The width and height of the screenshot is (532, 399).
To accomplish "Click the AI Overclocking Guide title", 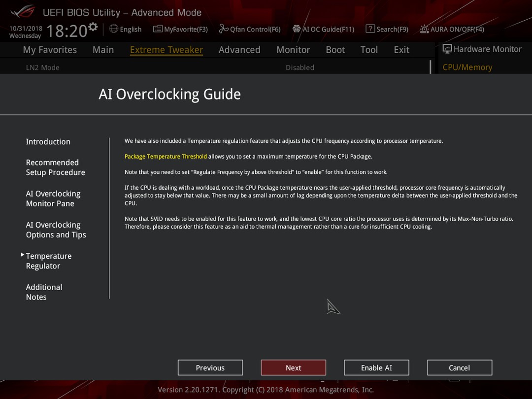I will [x=169, y=94].
